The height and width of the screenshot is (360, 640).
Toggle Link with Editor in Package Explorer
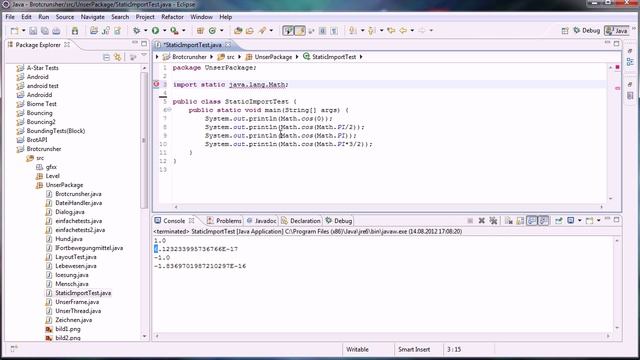pyautogui.click(x=118, y=57)
